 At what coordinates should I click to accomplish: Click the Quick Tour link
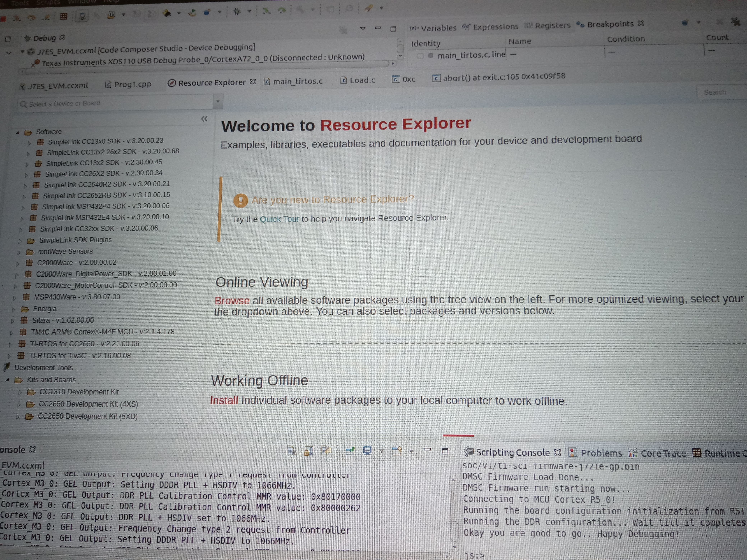pos(279,219)
